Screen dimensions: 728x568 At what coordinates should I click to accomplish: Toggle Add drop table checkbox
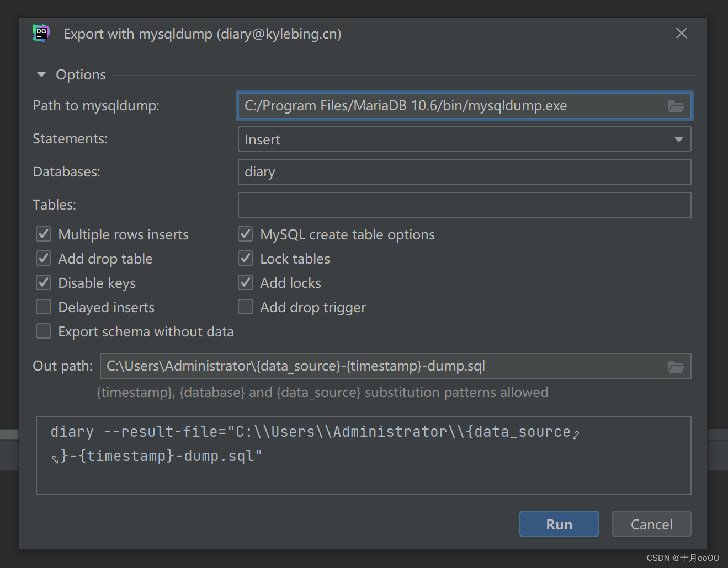click(x=44, y=259)
